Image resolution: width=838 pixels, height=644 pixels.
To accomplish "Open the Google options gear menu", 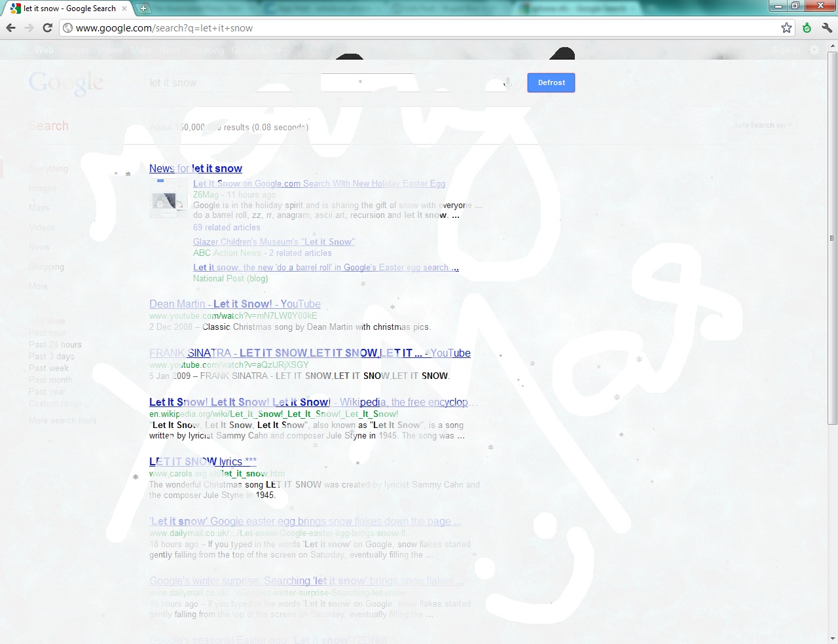I will 814,50.
